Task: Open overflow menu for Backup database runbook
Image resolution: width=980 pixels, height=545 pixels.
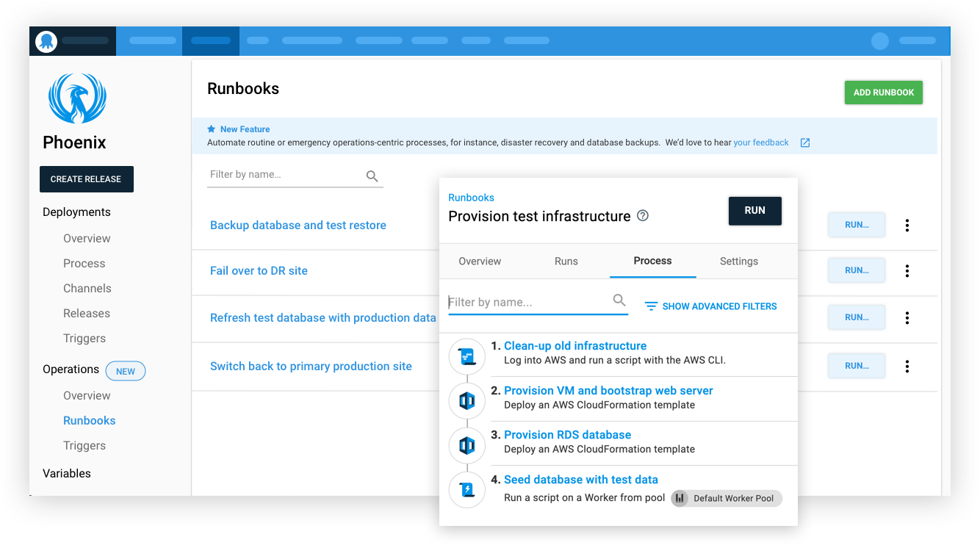Action: 907,225
